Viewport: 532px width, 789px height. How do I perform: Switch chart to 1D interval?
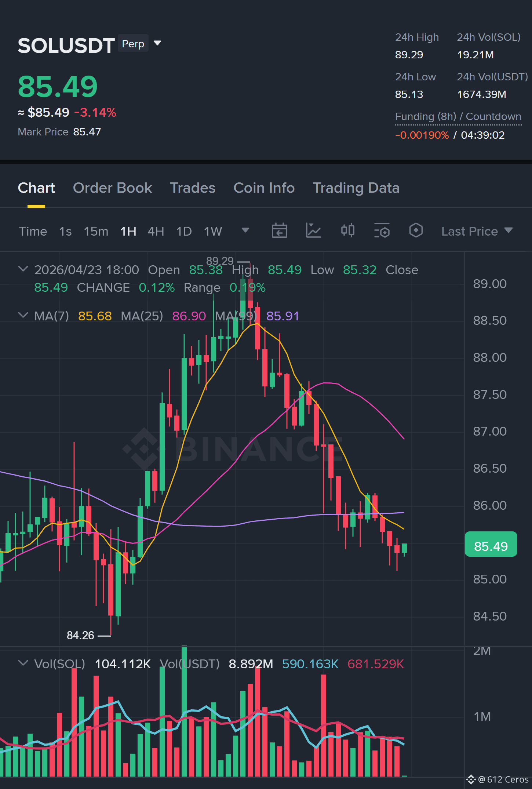coord(184,231)
